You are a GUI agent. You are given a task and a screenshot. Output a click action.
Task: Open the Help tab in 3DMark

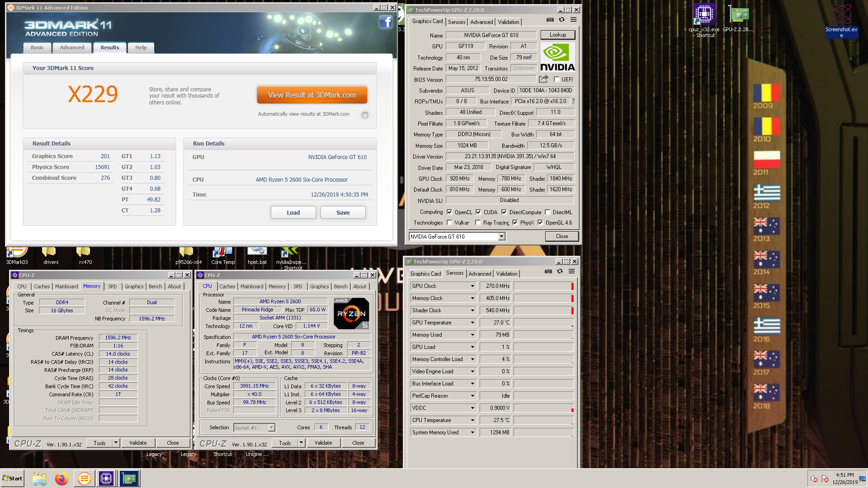click(141, 47)
